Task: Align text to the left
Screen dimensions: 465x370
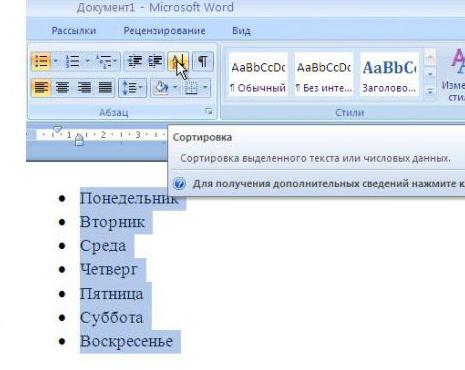Action: coord(41,88)
